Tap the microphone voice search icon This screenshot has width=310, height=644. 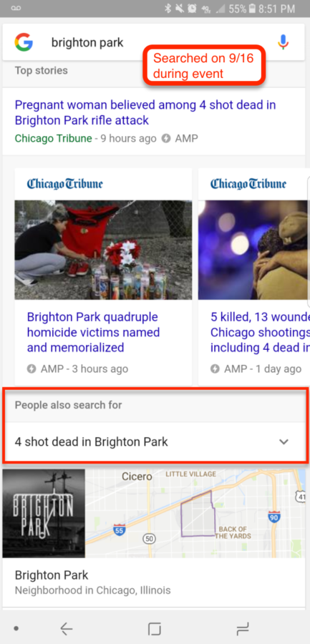pos(283,42)
